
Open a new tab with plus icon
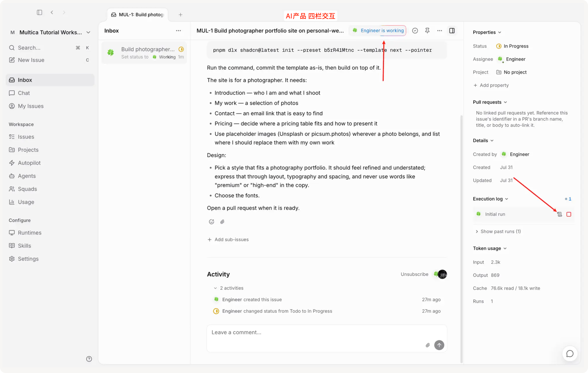[180, 15]
